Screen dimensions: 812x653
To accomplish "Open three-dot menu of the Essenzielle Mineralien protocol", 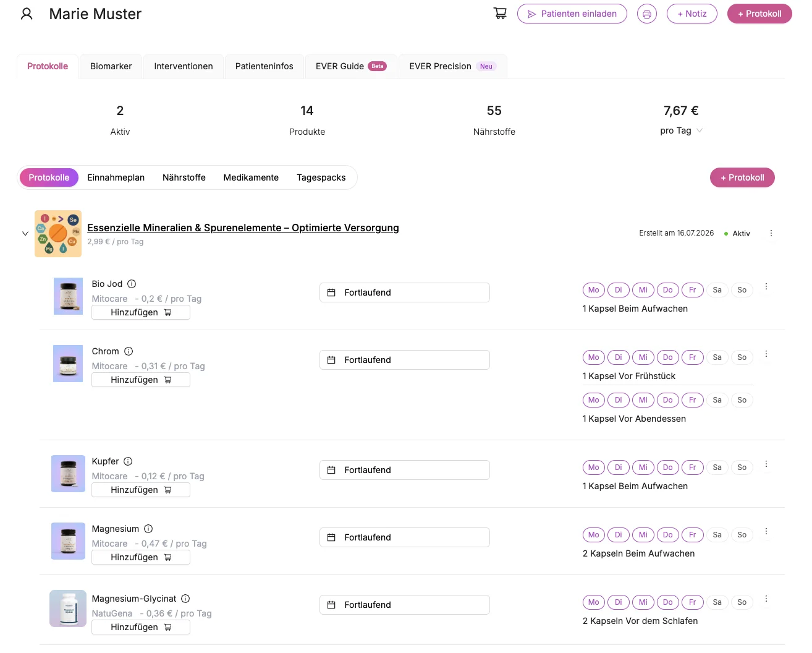I will pos(771,233).
